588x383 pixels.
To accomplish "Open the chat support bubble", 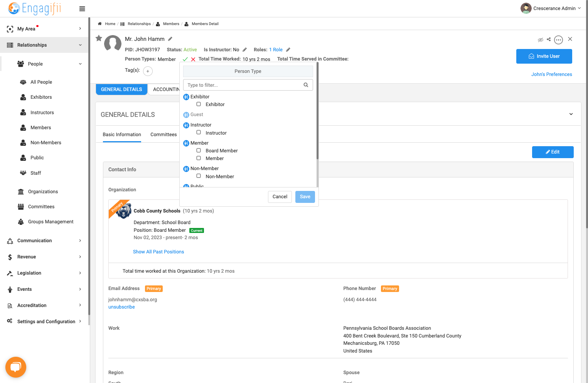I will (x=16, y=367).
